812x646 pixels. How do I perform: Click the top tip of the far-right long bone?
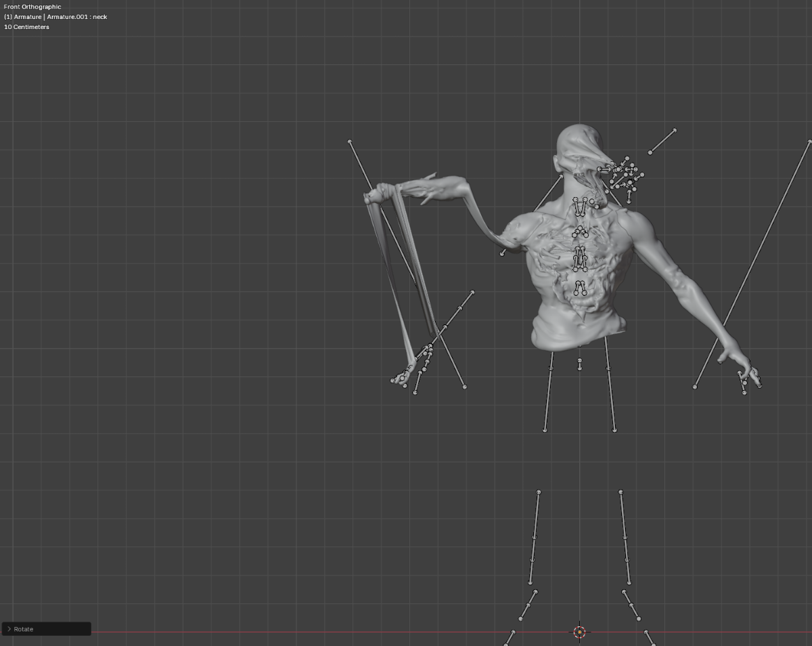coord(809,142)
